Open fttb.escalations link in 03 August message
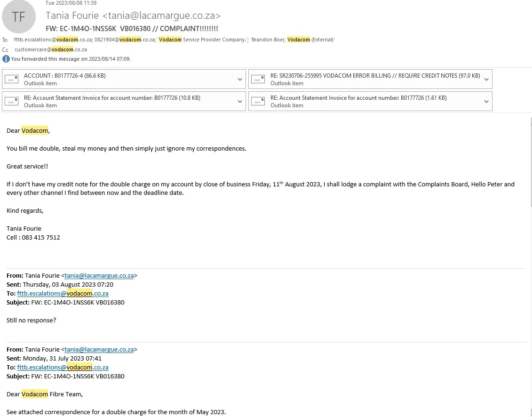 (x=63, y=294)
